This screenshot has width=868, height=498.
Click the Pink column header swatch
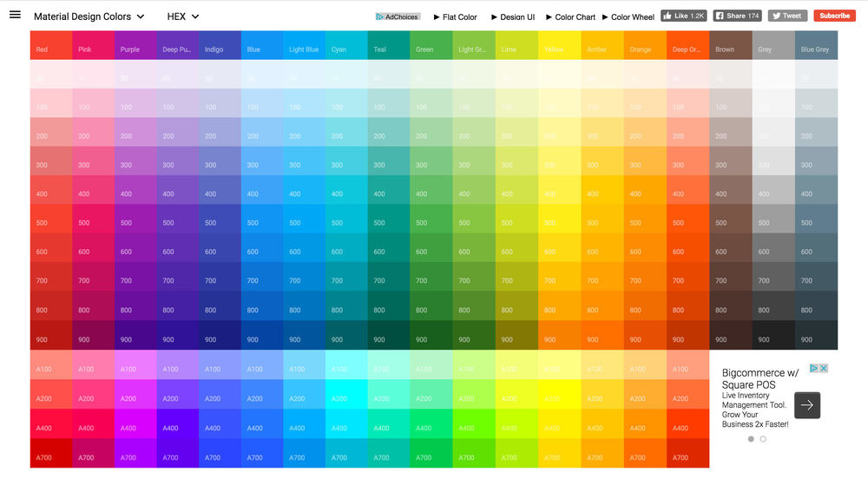tap(94, 45)
